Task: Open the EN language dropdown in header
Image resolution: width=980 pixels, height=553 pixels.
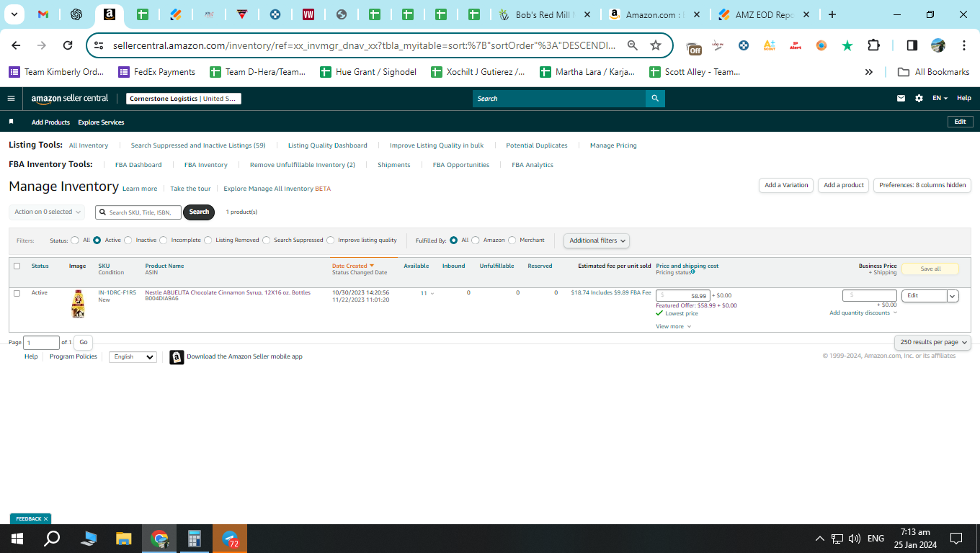Action: pyautogui.click(x=940, y=99)
